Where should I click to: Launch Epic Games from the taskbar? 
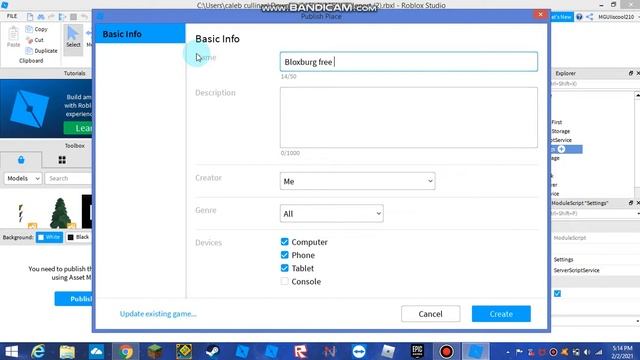click(417, 351)
